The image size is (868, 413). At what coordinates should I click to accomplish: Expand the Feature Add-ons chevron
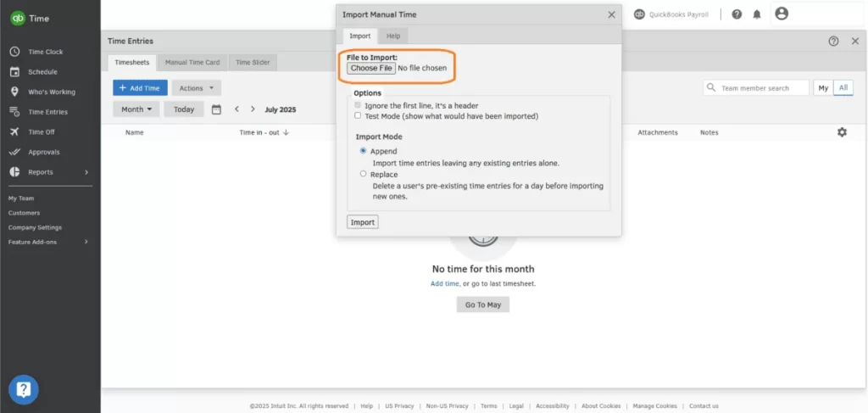coord(86,242)
